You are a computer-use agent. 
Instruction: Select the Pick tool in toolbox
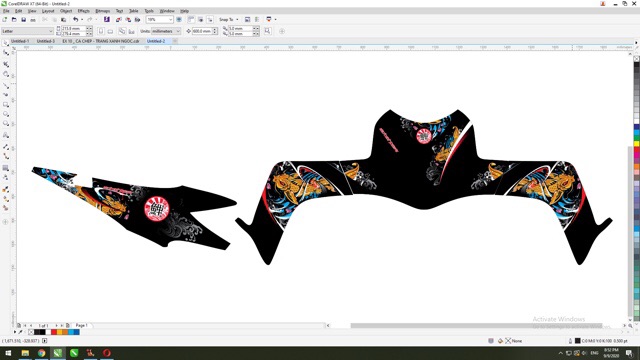pos(5,43)
